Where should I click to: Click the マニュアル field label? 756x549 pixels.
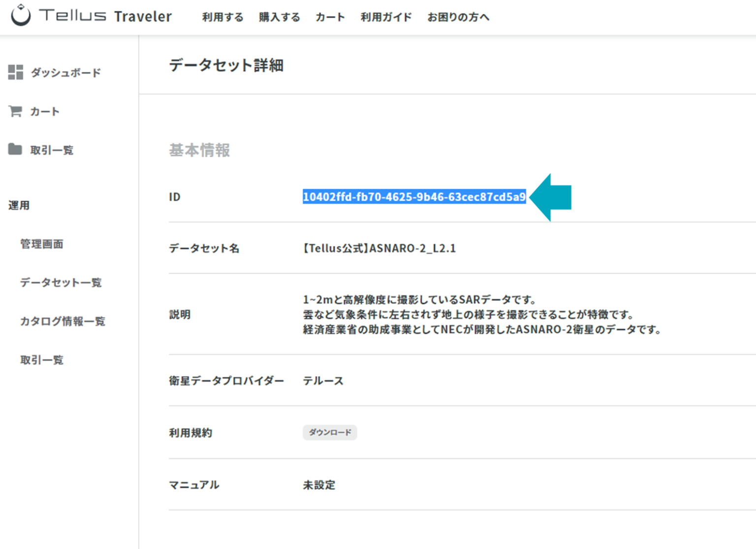click(194, 485)
